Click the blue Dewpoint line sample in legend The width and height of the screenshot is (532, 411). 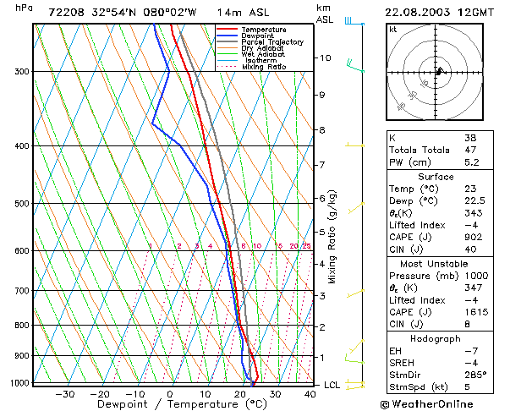point(227,36)
